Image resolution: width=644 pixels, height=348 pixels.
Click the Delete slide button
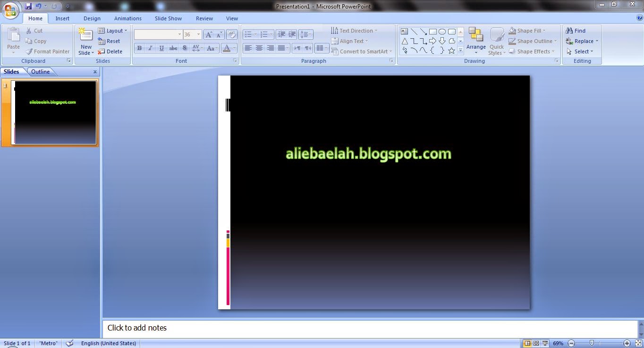point(112,51)
